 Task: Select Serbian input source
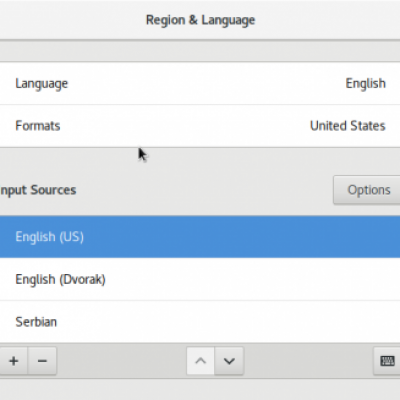pyautogui.click(x=200, y=322)
